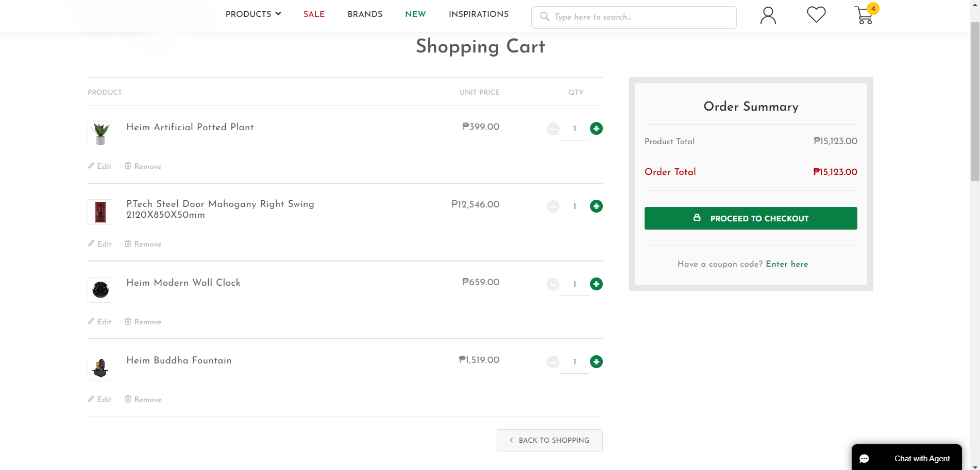The image size is (980, 470).
Task: Increase quantity of P.Tech Steel Door
Action: [x=596, y=206]
